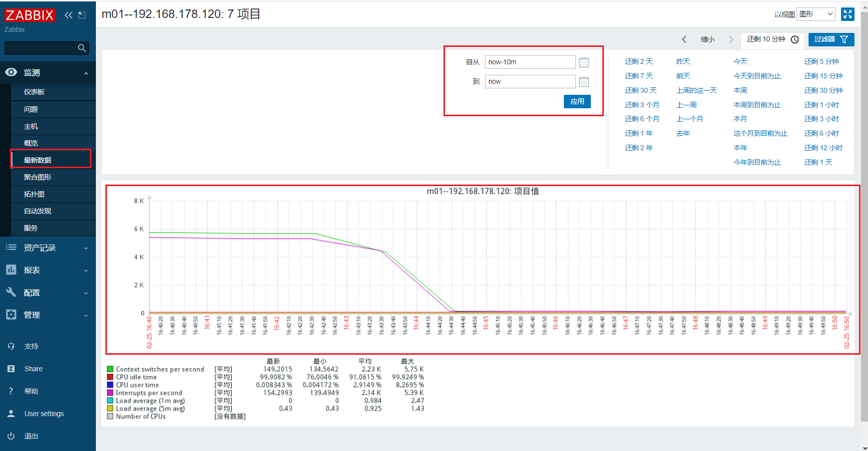Image resolution: width=868 pixels, height=451 pixels.
Task: Toggle the 过滤器 filter panel
Action: 831,39
